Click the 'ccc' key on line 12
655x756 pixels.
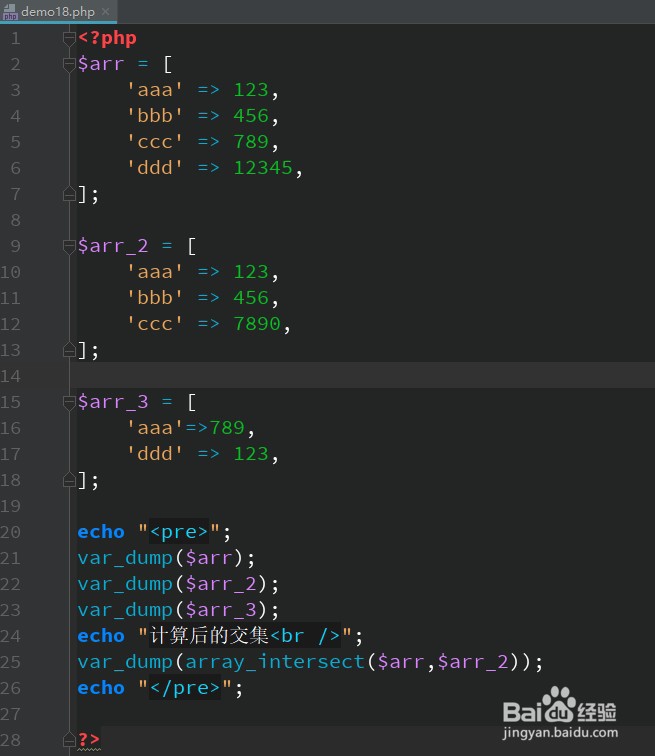click(155, 324)
